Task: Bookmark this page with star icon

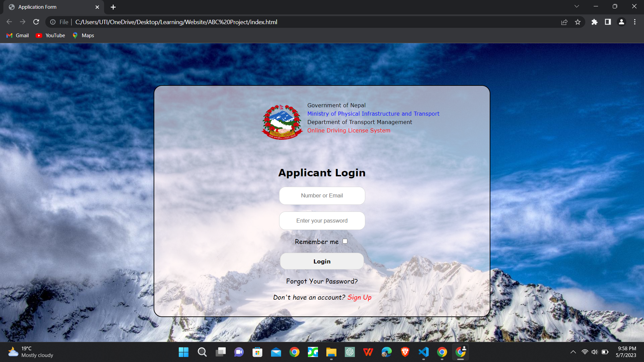Action: pos(578,22)
